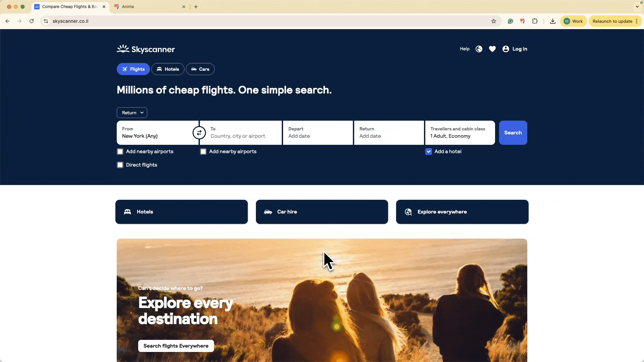Click the blue Search button
The width and height of the screenshot is (644, 362).
(x=513, y=133)
